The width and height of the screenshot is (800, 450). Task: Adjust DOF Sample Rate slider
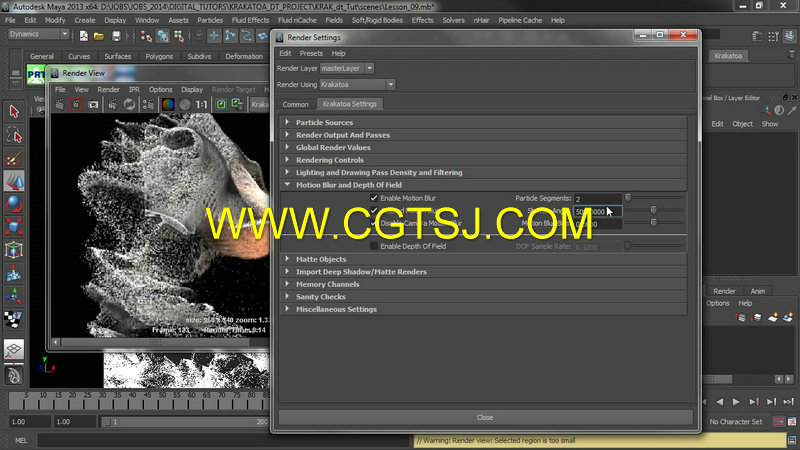coord(628,246)
